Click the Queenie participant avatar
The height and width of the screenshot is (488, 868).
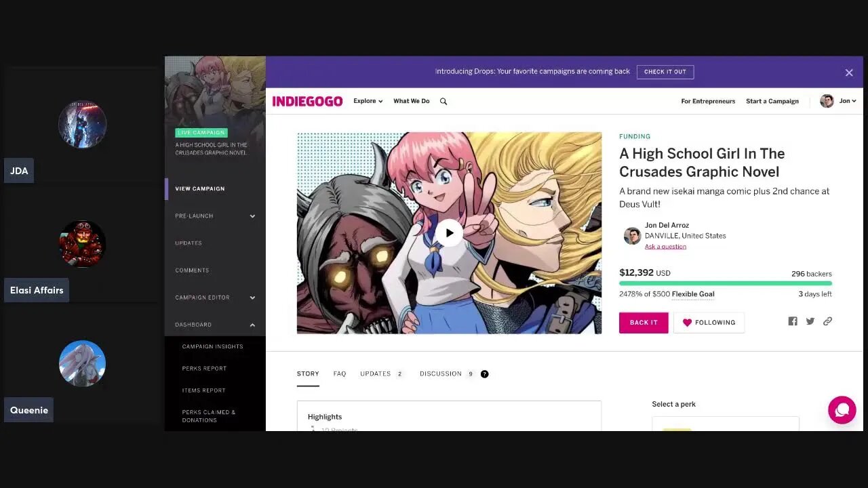click(x=82, y=363)
